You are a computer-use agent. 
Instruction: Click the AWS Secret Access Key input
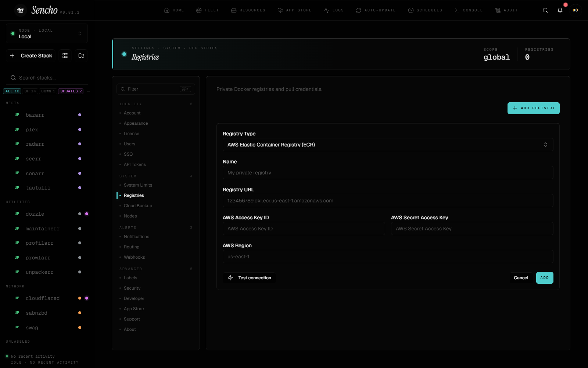(x=472, y=229)
